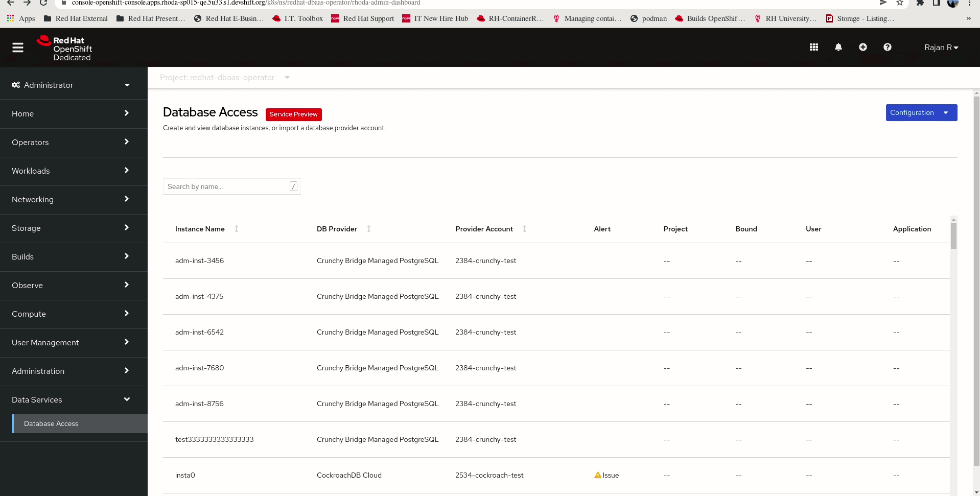The image size is (980, 496).
Task: Open RH-ContainerR bookmark
Action: pyautogui.click(x=510, y=18)
